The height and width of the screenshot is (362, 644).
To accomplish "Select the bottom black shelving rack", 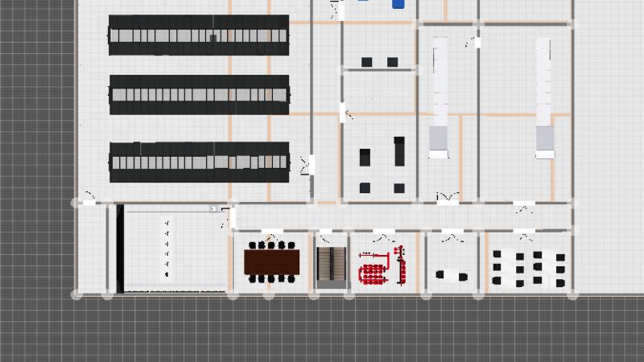I will (x=199, y=162).
